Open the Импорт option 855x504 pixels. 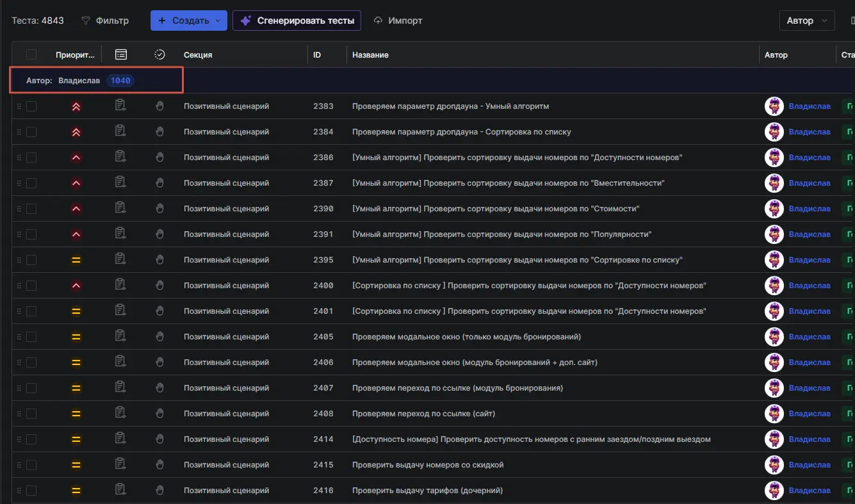coord(398,20)
